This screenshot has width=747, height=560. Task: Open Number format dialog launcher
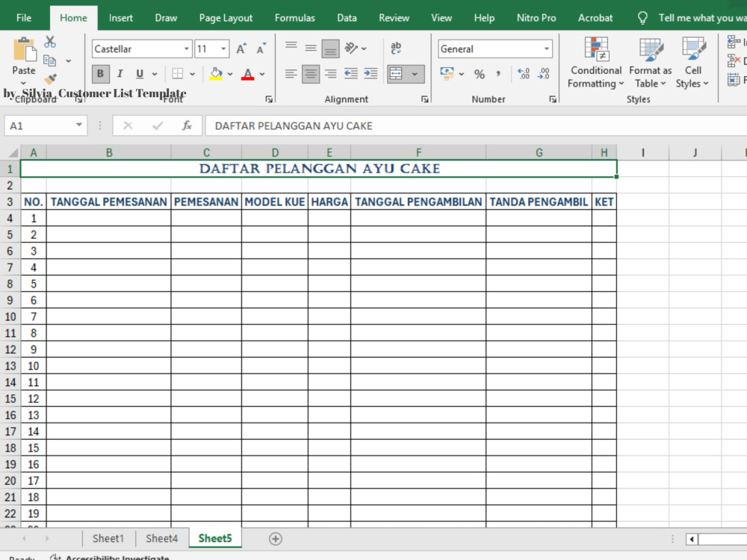[x=553, y=99]
